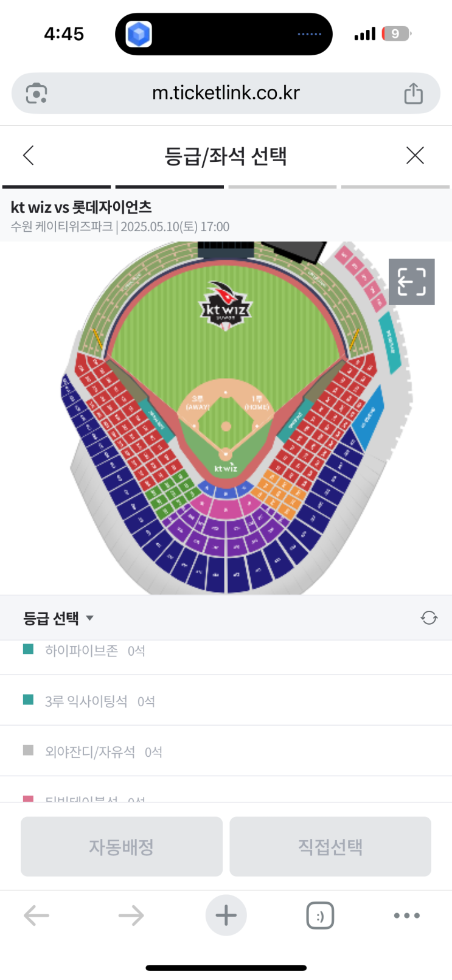The image size is (452, 980).
Task: Refresh the seat grade list
Action: pyautogui.click(x=429, y=618)
